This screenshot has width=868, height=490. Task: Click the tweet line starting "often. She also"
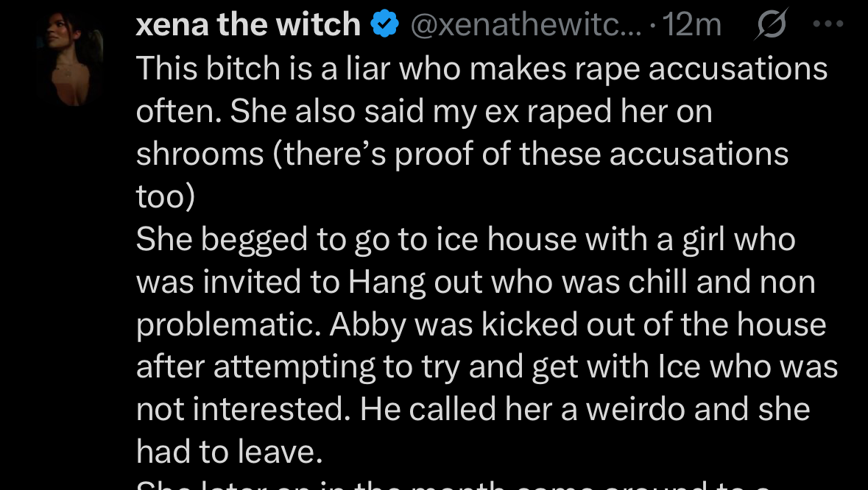pos(423,112)
